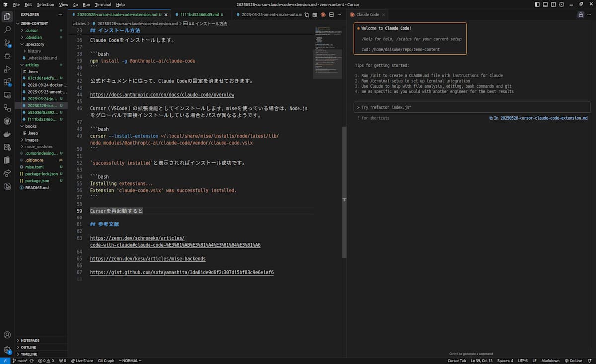596x364 pixels.
Task: Open Run and Debug view
Action: pyautogui.click(x=7, y=69)
